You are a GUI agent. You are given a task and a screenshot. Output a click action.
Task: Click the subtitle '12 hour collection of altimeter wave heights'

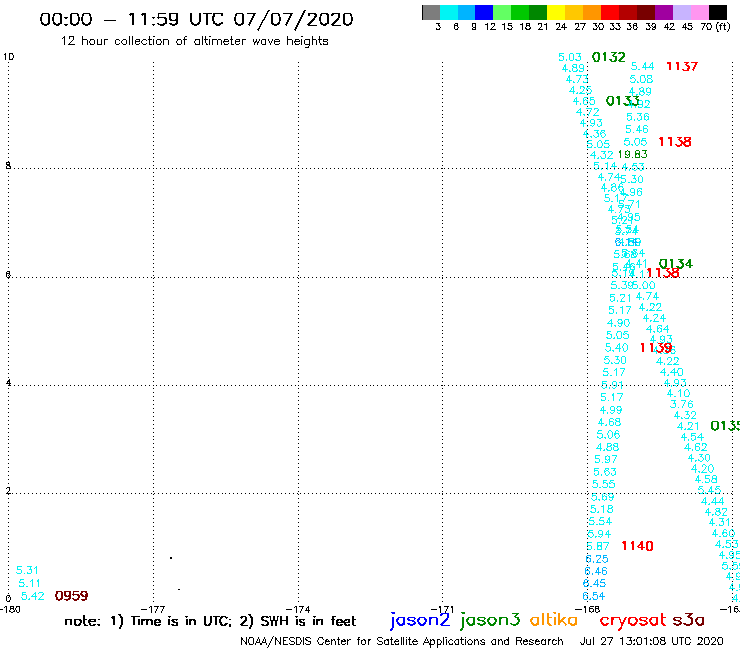click(x=194, y=41)
